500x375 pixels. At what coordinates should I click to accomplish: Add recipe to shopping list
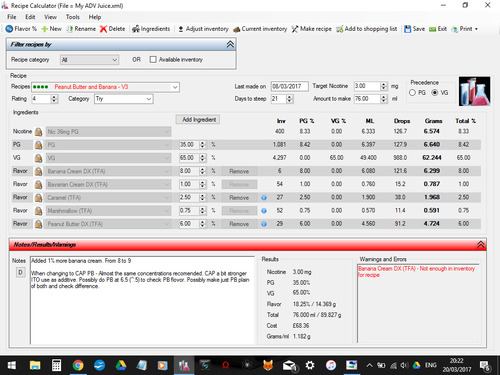click(x=366, y=29)
